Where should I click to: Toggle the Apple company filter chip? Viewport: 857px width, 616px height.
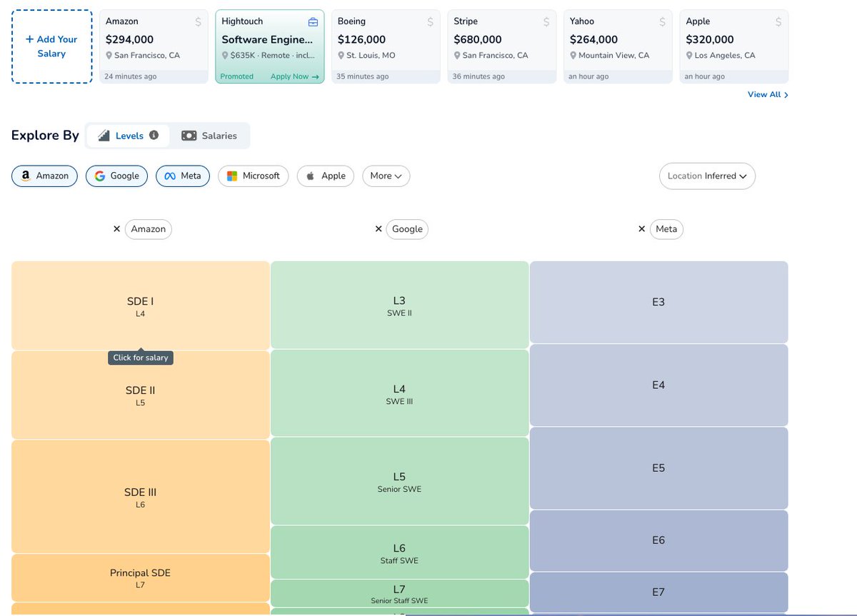(x=326, y=176)
